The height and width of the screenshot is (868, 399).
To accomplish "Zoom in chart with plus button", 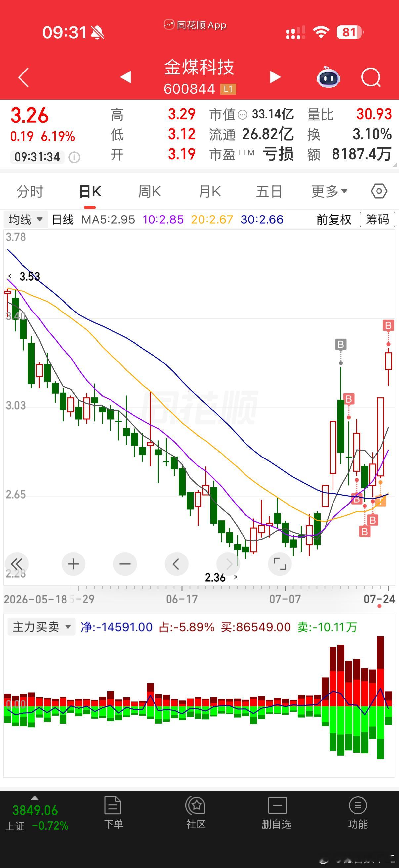I will (73, 564).
